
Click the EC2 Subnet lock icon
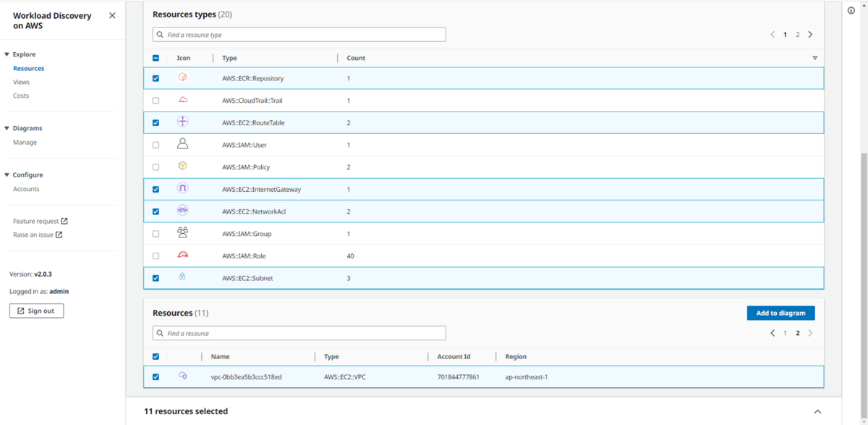coord(182,277)
